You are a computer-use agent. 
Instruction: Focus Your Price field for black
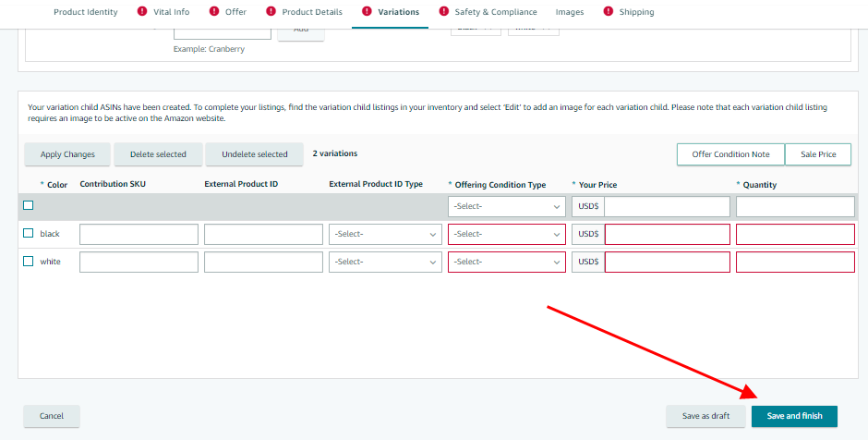click(x=668, y=234)
